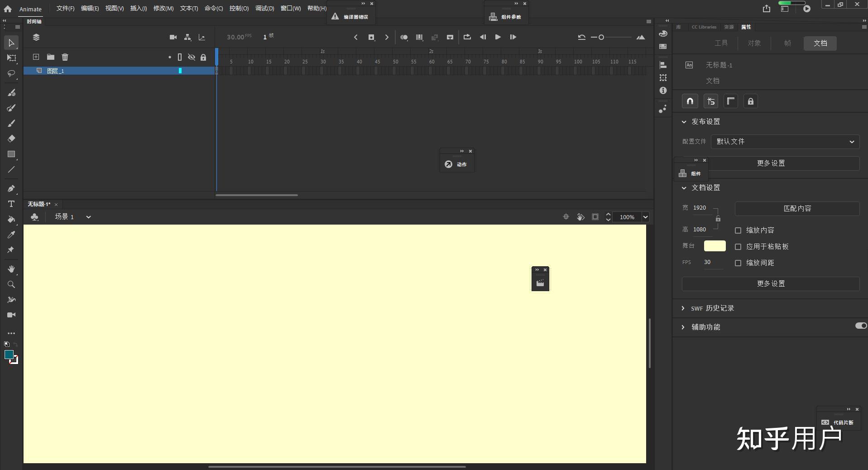
Task: Select the Eyedropper tool
Action: pos(11,235)
